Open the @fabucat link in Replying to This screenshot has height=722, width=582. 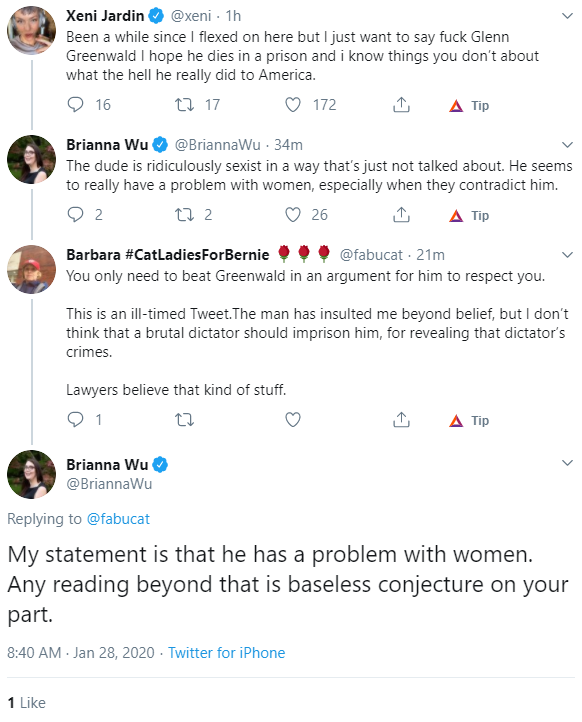[118, 519]
